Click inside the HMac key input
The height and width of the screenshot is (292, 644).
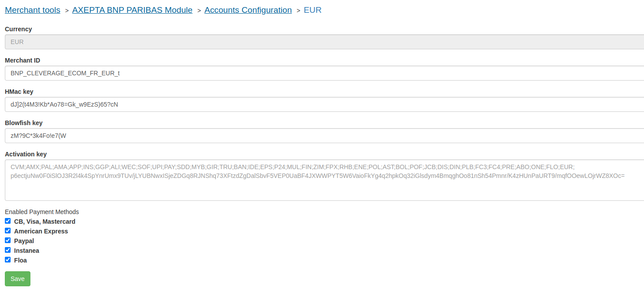(324, 104)
